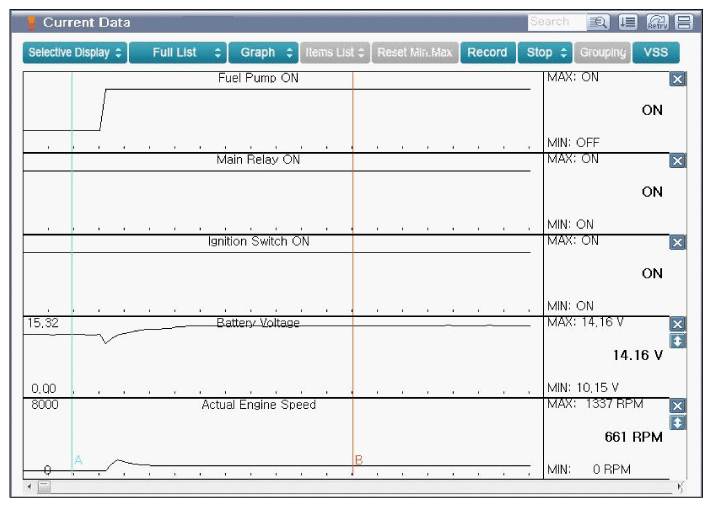Click the scrollbar right arrow
The height and width of the screenshot is (507, 712).
point(680,487)
